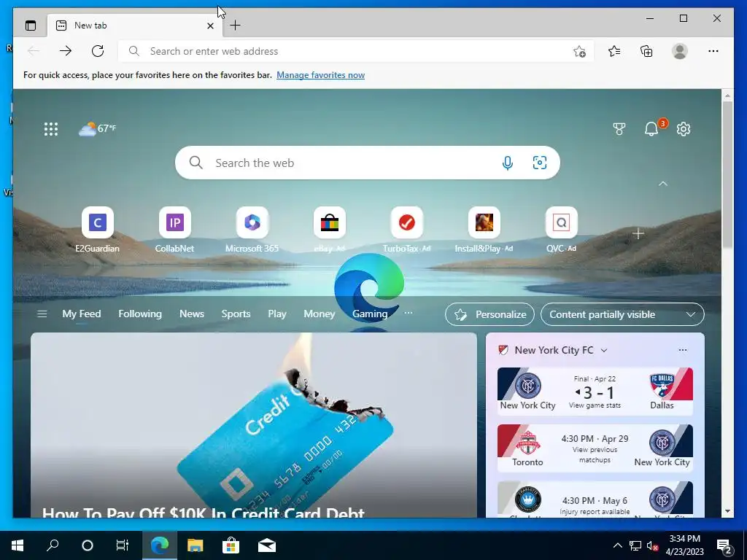View game stats for NYC vs Dallas
747x560 pixels.
tap(595, 405)
